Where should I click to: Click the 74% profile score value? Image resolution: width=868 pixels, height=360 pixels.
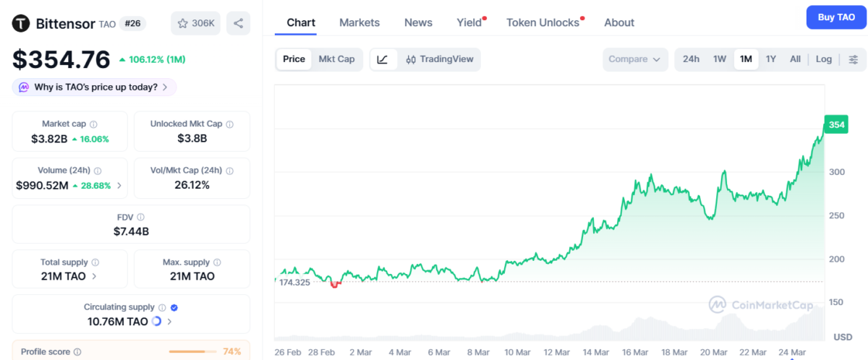(231, 352)
